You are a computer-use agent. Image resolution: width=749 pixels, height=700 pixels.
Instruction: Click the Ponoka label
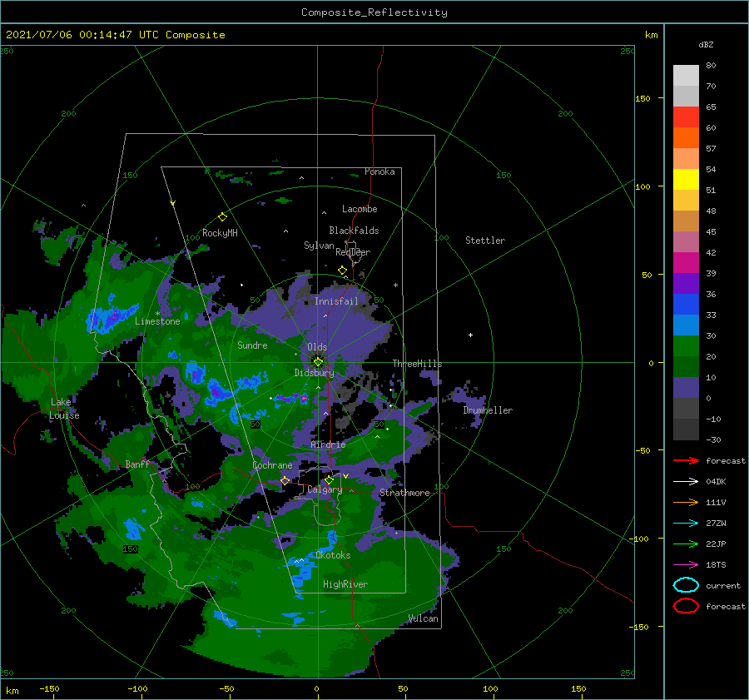(379, 171)
